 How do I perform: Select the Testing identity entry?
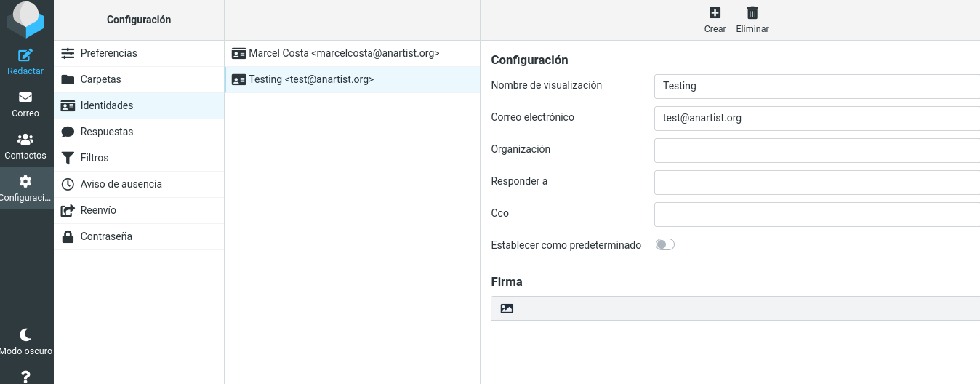click(311, 79)
